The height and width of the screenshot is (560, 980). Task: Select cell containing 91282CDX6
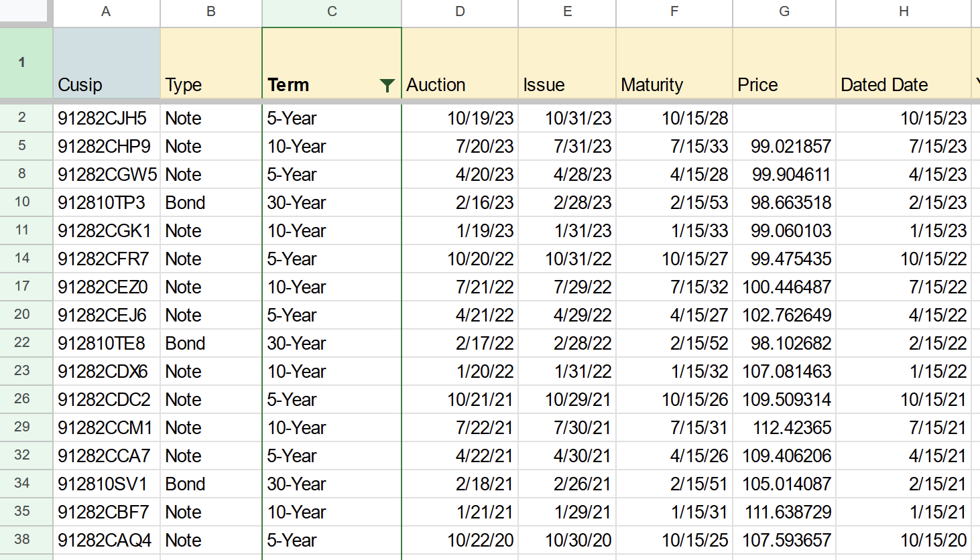[x=106, y=371]
